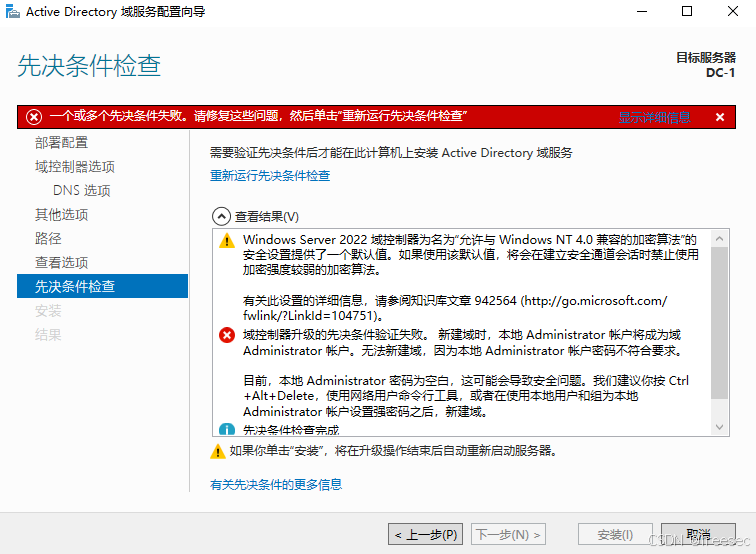Click the 安装(I) install button
Viewport: 756px width, 554px height.
tap(615, 534)
